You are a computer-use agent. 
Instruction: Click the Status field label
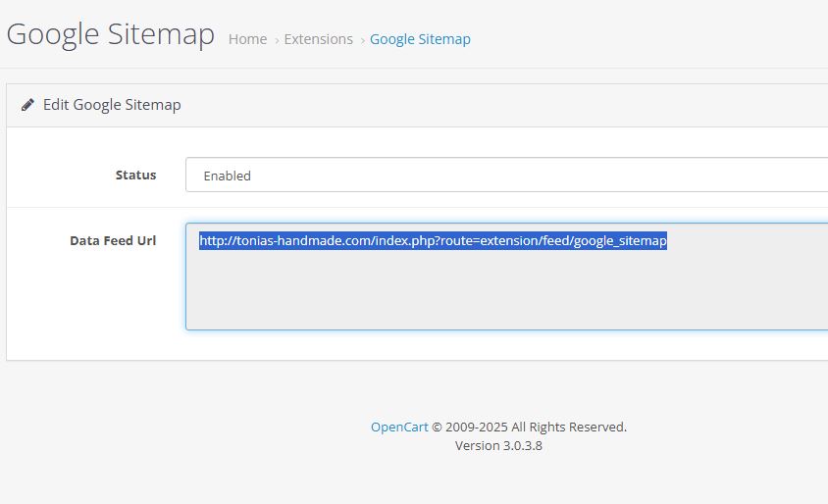135,176
